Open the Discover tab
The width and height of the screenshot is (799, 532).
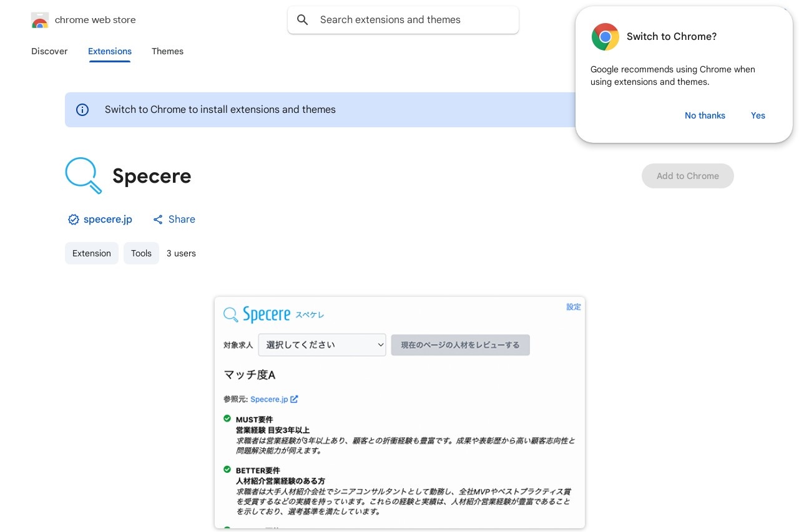pyautogui.click(x=49, y=51)
